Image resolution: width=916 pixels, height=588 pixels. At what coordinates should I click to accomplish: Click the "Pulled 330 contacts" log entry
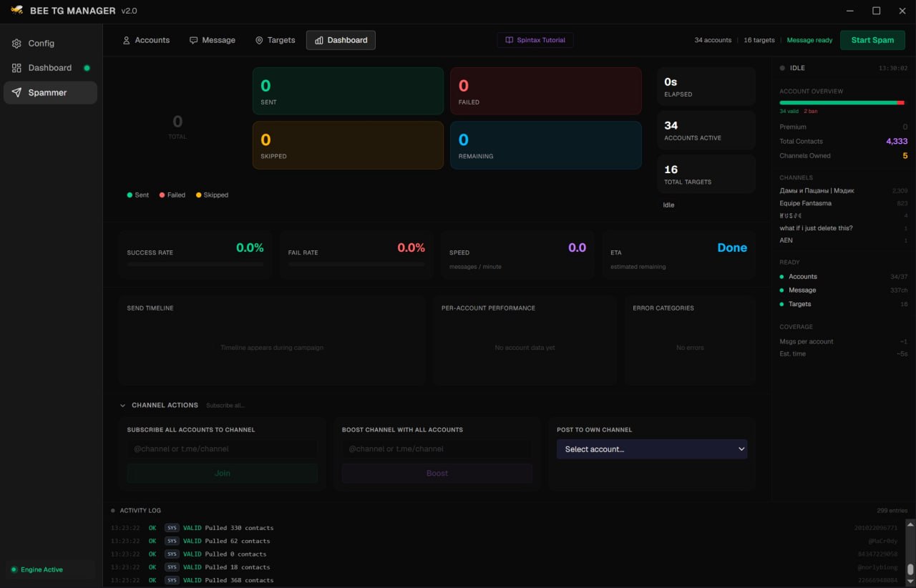coord(505,528)
